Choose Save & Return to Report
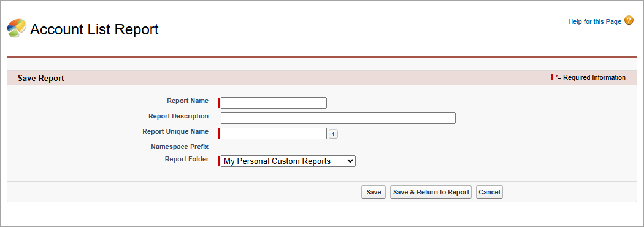Image resolution: width=644 pixels, height=227 pixels. [431, 192]
